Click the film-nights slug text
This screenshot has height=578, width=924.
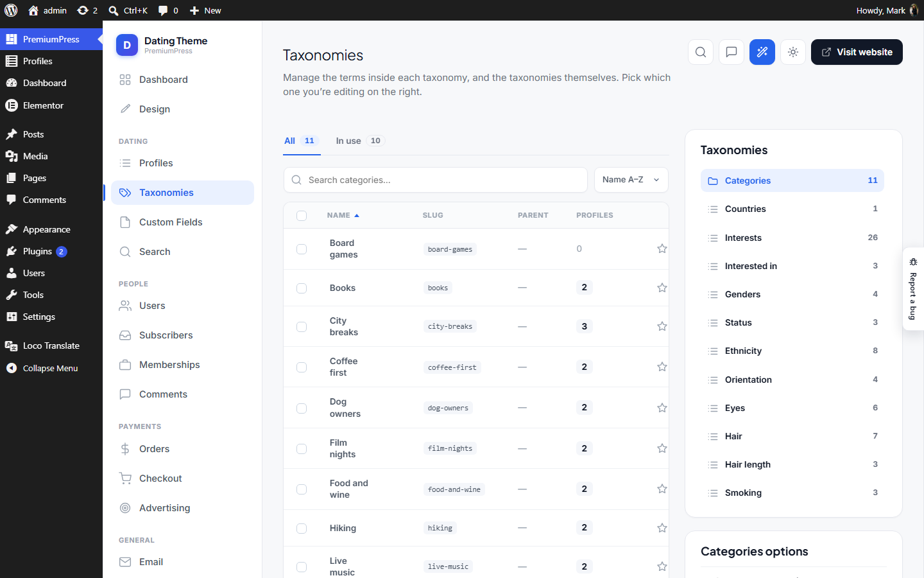450,448
